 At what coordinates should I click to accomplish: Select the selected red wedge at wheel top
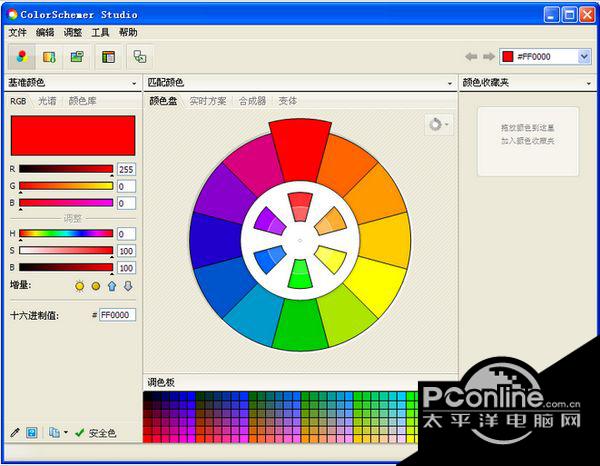(x=300, y=151)
